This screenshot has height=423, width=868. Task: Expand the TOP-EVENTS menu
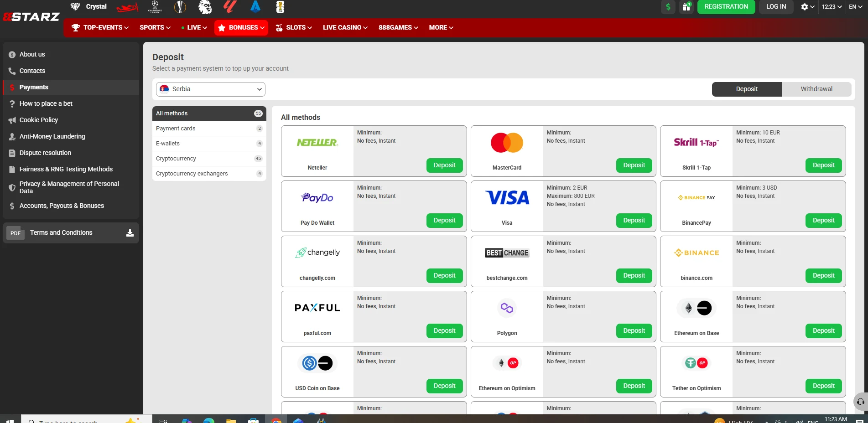pos(100,28)
